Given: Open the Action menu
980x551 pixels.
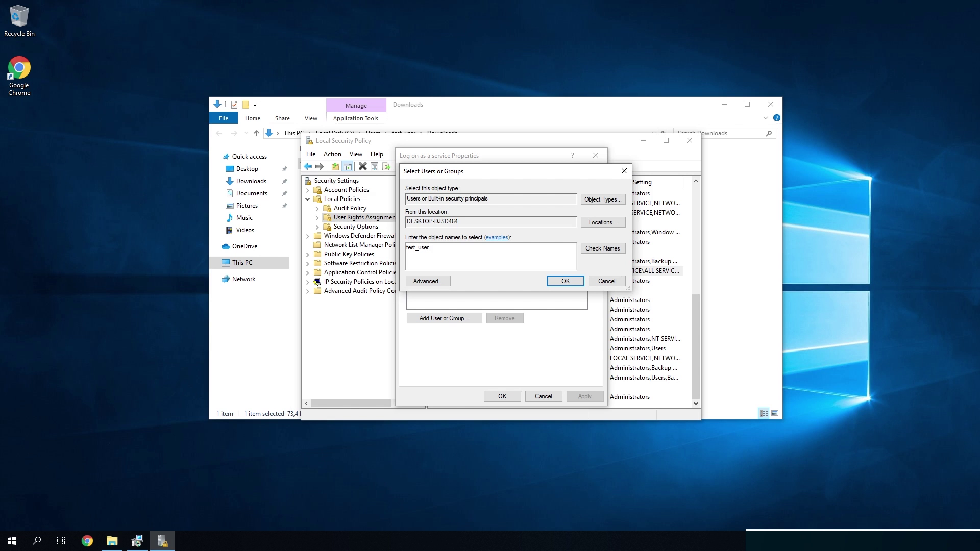Looking at the screenshot, I should tap(332, 154).
